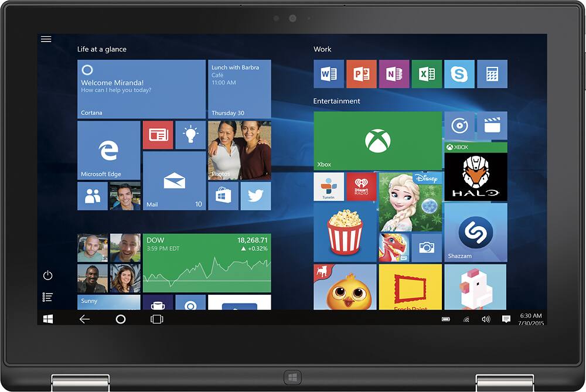Open the All apps list icon
The image size is (586, 392).
pos(48,297)
